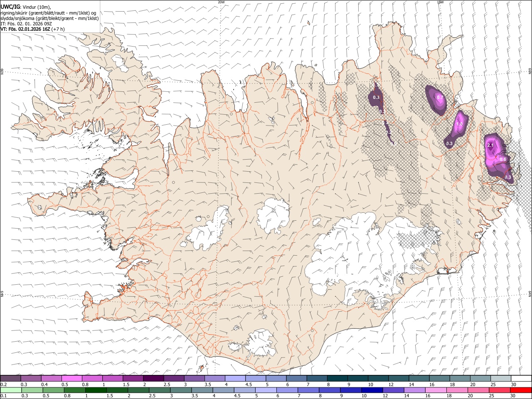Select the bottom-row swatch between 4 and 4.5
The width and height of the screenshot is (532, 399).
tap(223, 390)
